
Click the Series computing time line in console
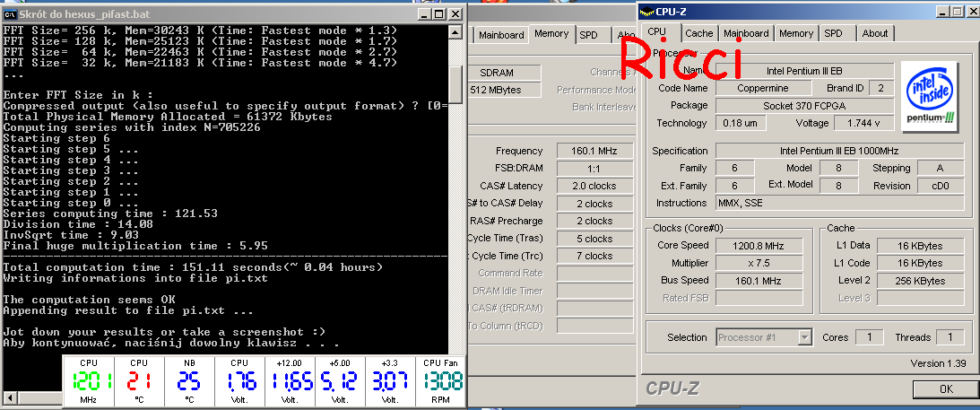tap(110, 214)
